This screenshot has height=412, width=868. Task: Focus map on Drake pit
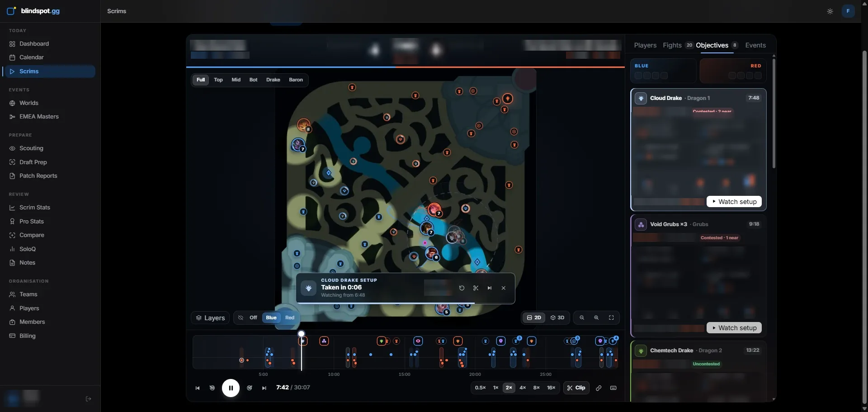pos(273,80)
